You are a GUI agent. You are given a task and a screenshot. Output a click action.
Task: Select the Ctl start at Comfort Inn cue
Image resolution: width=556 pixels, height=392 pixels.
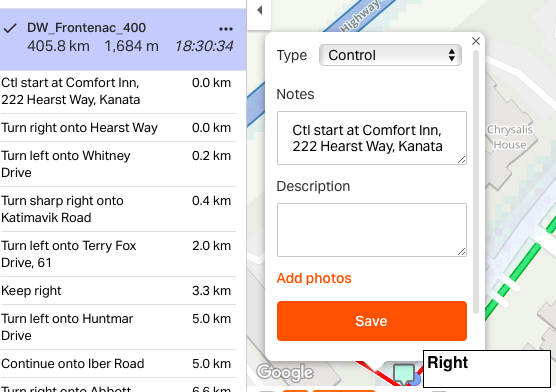pyautogui.click(x=118, y=92)
